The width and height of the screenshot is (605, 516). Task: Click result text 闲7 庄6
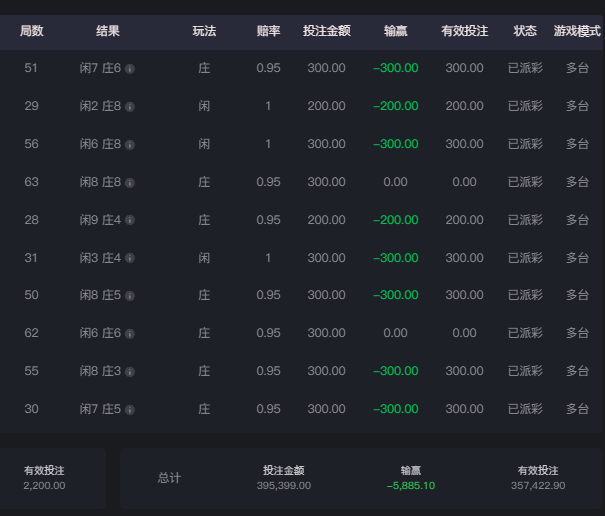[x=100, y=68]
